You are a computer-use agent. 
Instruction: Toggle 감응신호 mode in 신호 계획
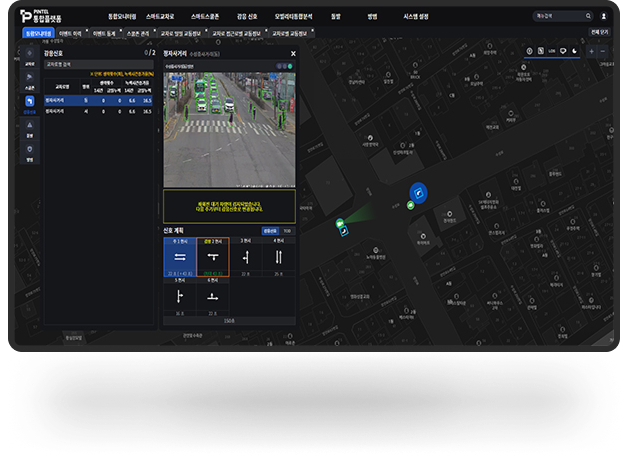pyautogui.click(x=271, y=230)
